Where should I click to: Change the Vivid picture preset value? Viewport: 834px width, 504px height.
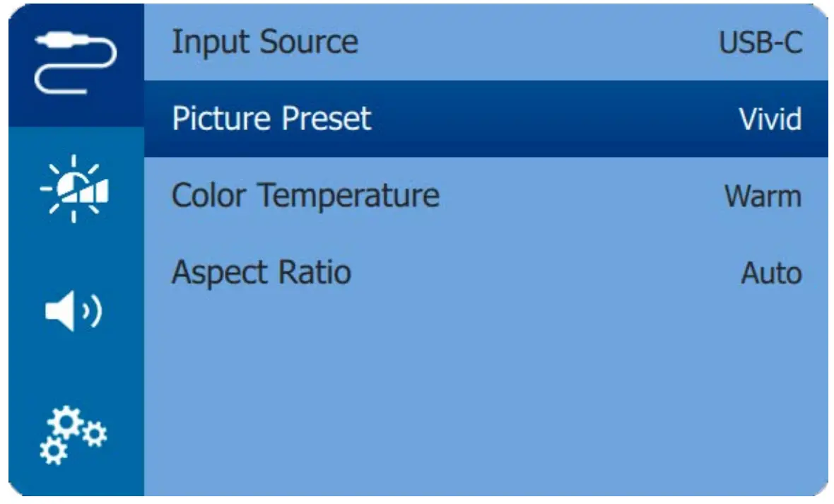[x=770, y=119]
